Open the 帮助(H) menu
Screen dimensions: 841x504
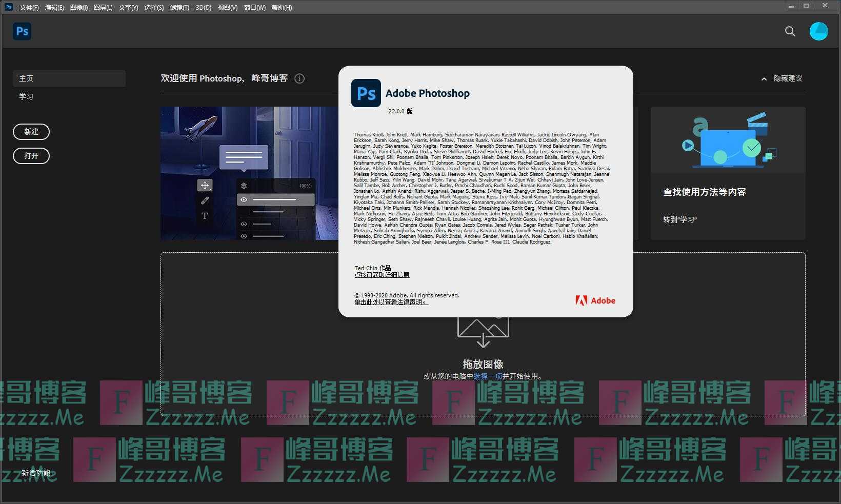pyautogui.click(x=282, y=8)
